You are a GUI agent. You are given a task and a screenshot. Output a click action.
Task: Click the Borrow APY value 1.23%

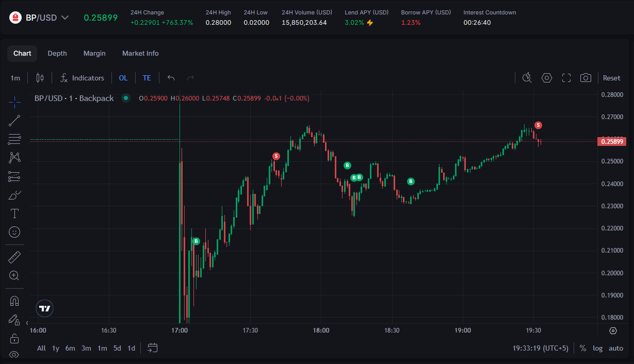click(410, 23)
